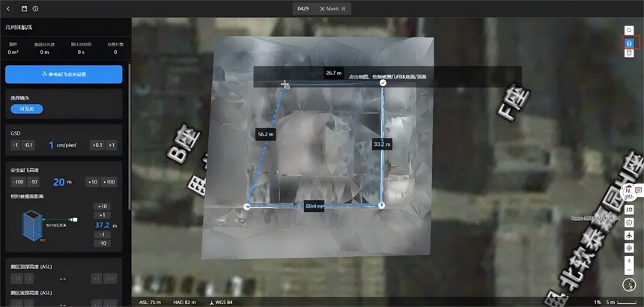The height and width of the screenshot is (307, 644).
Task: Lower safe takeoff altitude by 100
Action: pyautogui.click(x=18, y=182)
